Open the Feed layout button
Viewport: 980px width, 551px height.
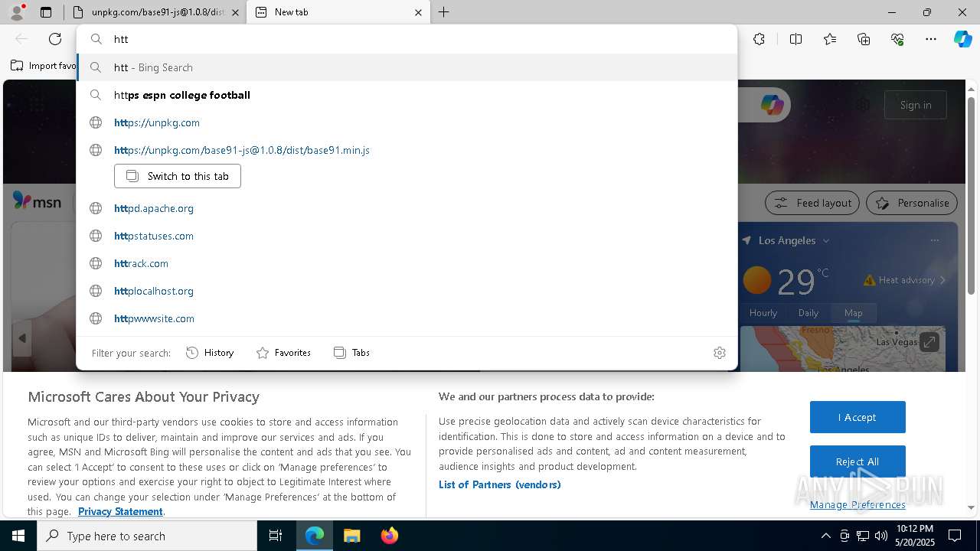pos(812,203)
